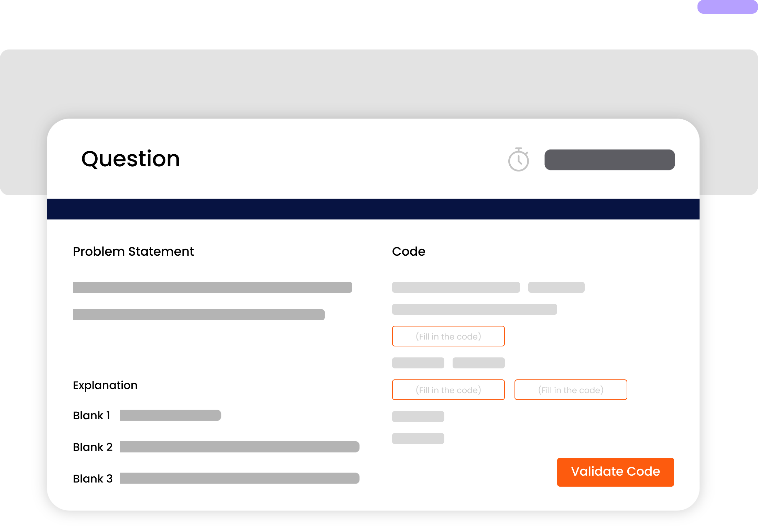The image size is (758, 532).
Task: Click the purple pill button in the corner
Action: pyautogui.click(x=727, y=7)
